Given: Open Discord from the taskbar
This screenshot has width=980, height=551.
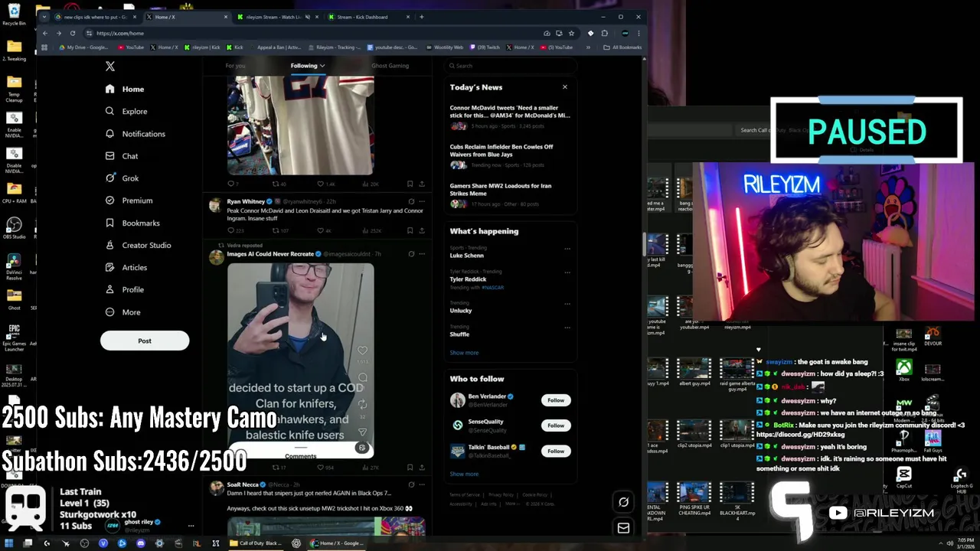Looking at the screenshot, I should [x=141, y=543].
